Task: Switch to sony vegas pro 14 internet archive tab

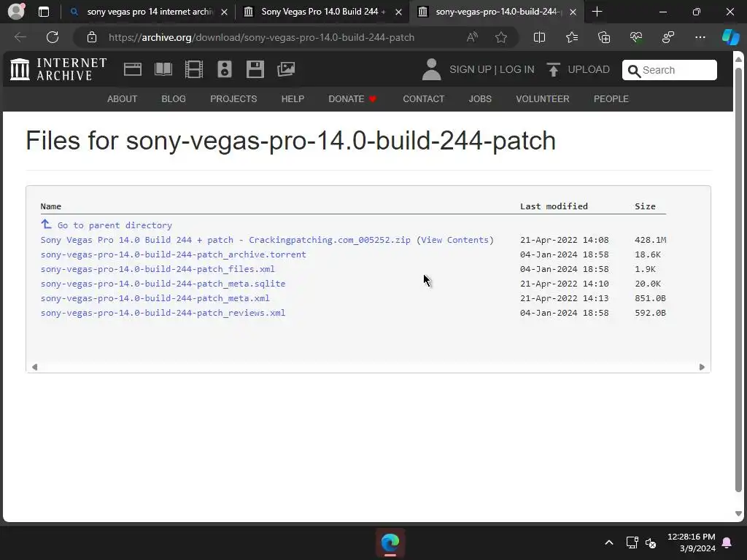Action: point(149,12)
